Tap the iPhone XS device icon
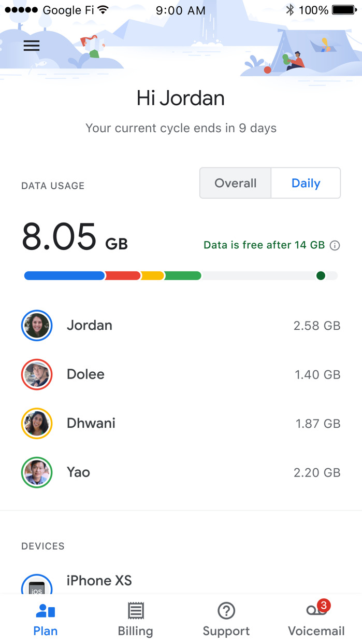Viewport: 362px width, 644px height. [x=37, y=586]
